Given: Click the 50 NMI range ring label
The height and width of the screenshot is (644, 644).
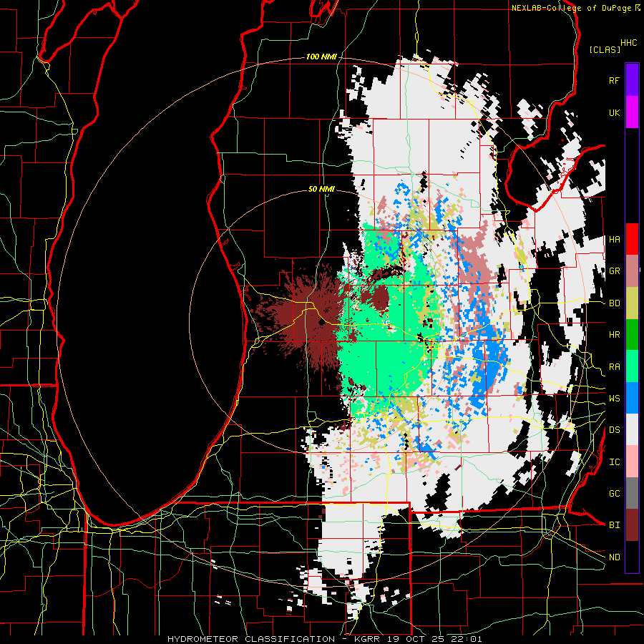Looking at the screenshot, I should click(x=321, y=190).
